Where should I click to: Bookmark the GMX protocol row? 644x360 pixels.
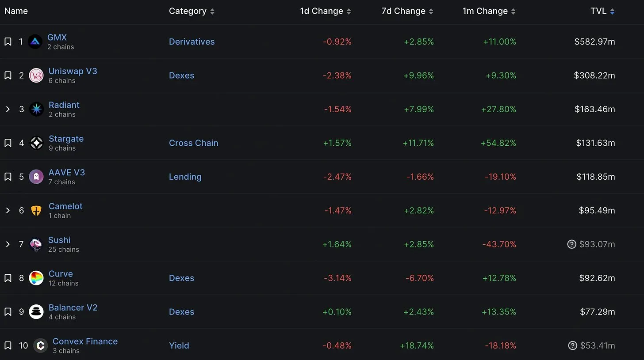tap(8, 41)
